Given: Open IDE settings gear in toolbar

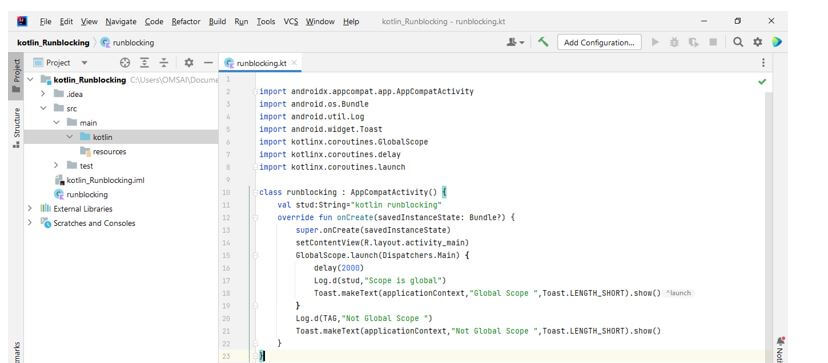Looking at the screenshot, I should click(758, 42).
